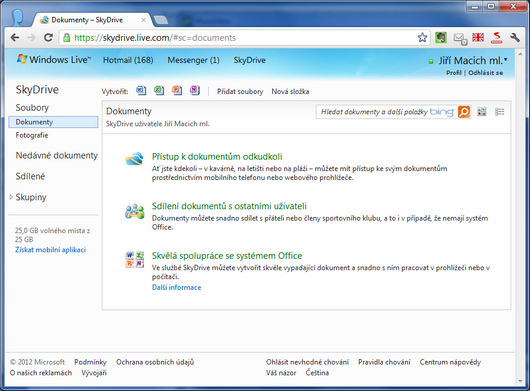Open a new browser tab
Viewport: 530px width, 391px height.
tap(161, 20)
